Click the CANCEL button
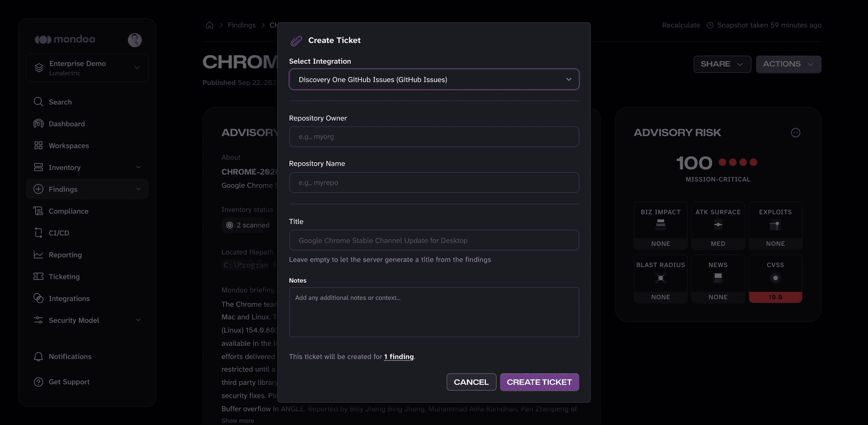The height and width of the screenshot is (425, 868). (471, 382)
